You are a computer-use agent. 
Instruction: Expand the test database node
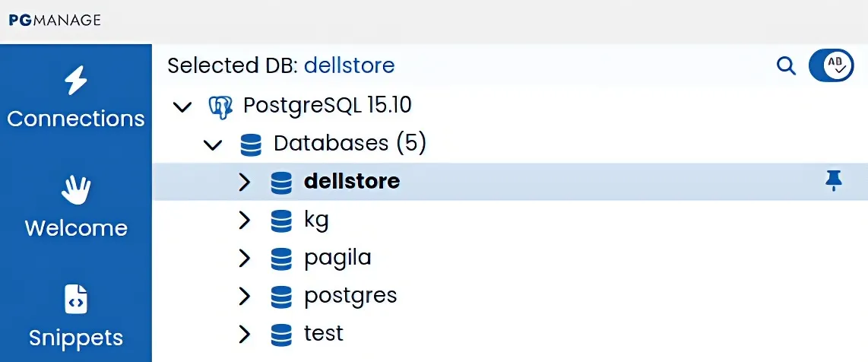[x=244, y=333]
